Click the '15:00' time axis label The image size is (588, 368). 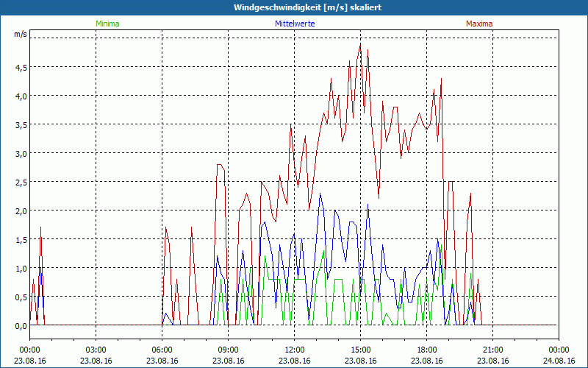pyautogui.click(x=360, y=350)
